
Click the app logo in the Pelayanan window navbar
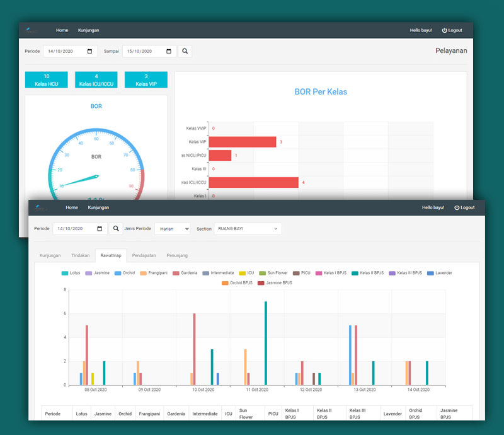coord(32,30)
